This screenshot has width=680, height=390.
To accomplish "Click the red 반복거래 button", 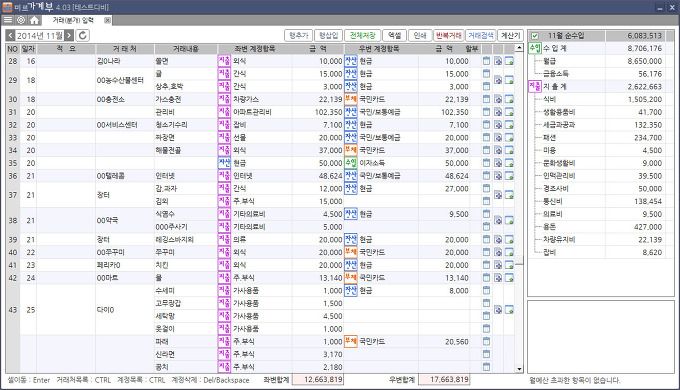I will click(x=449, y=36).
